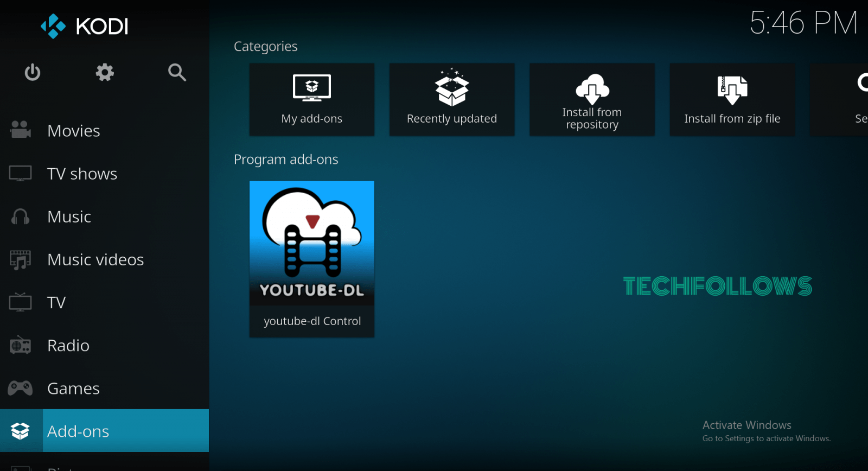
Task: Choose Install from repository
Action: (592, 99)
